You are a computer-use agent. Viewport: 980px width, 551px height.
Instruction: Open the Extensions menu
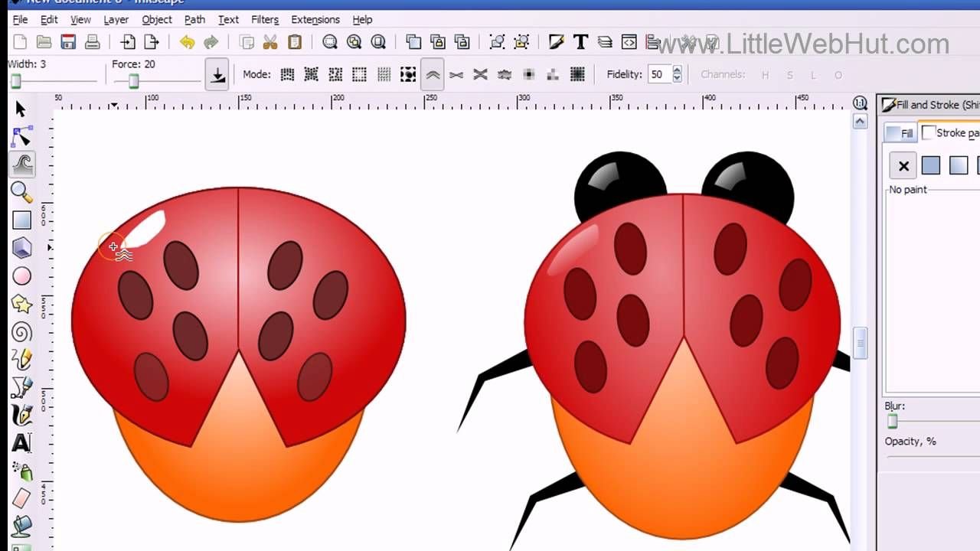click(x=315, y=19)
